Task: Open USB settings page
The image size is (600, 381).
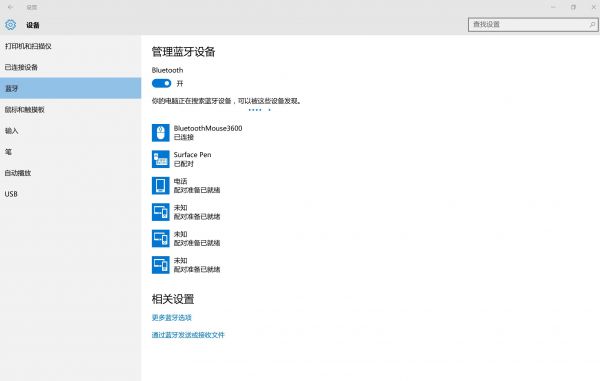Action: 70,194
